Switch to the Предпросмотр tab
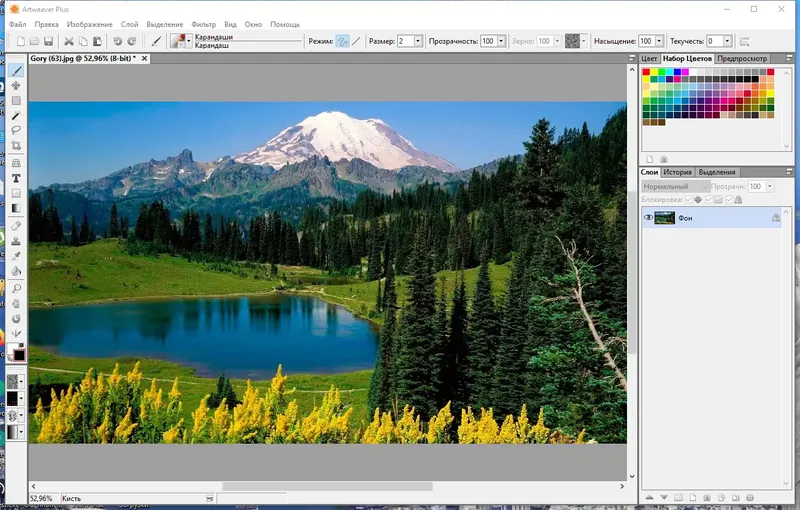 pos(742,59)
